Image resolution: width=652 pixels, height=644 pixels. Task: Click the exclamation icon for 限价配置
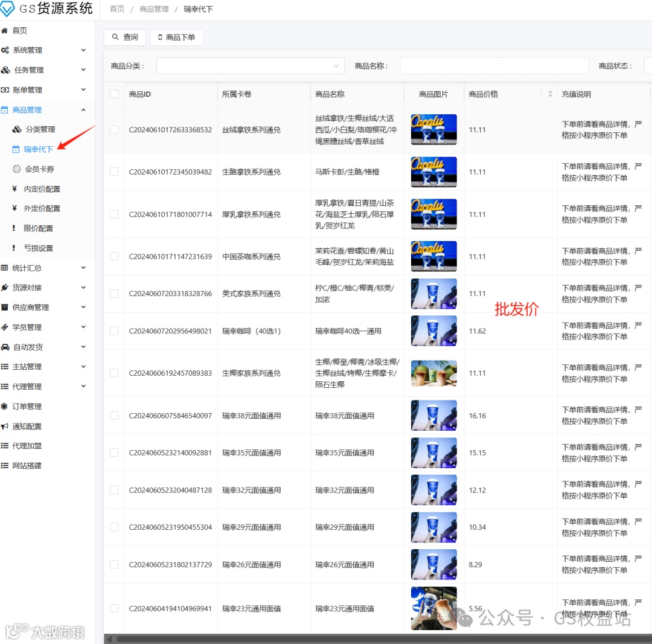click(x=14, y=228)
